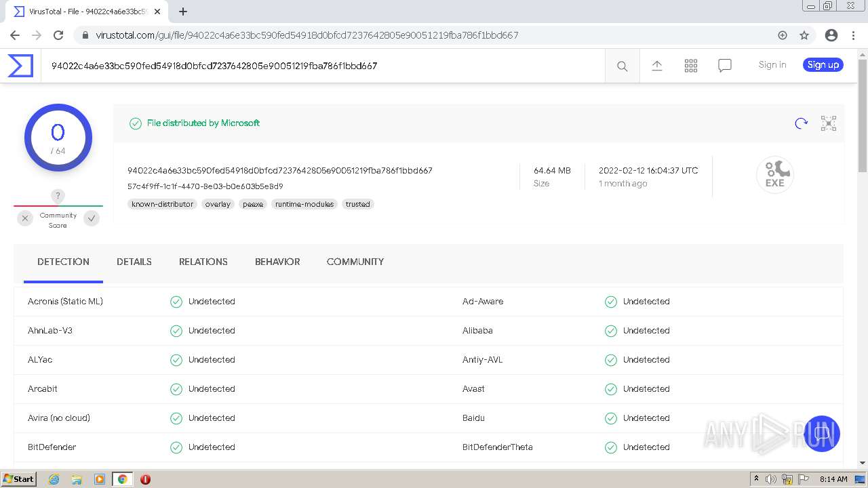Show hidden tray icons arrow
Image resolution: width=868 pixels, height=488 pixels.
756,479
